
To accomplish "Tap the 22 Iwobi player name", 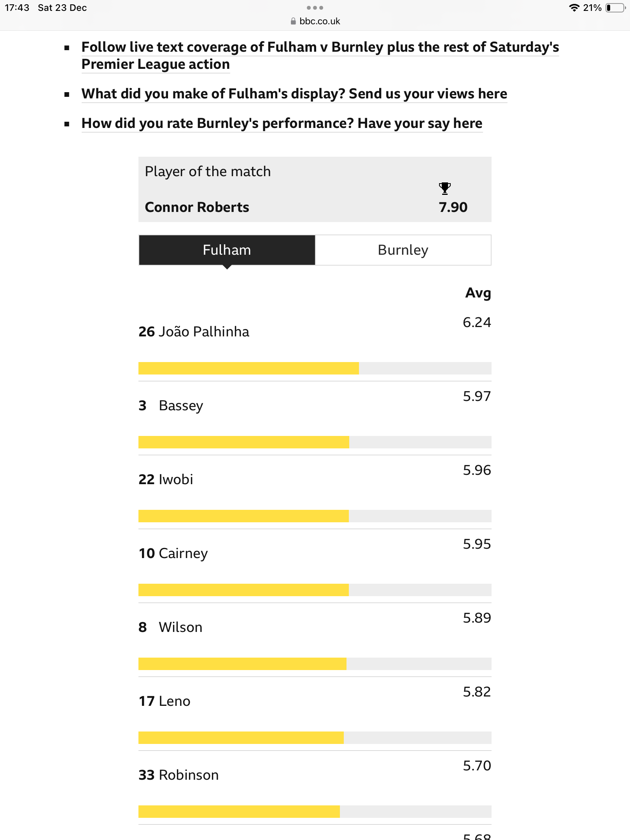I will pos(166,479).
